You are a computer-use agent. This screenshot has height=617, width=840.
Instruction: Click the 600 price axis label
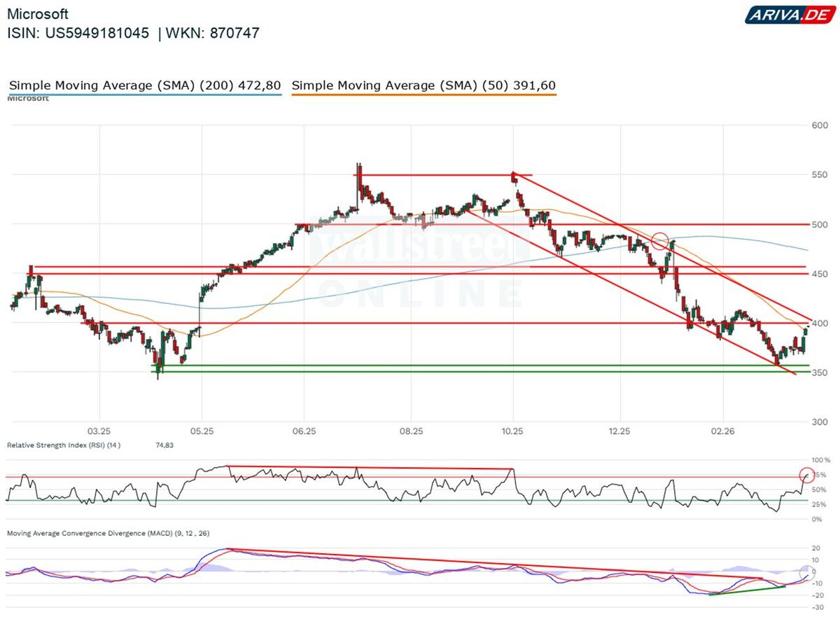[820, 125]
